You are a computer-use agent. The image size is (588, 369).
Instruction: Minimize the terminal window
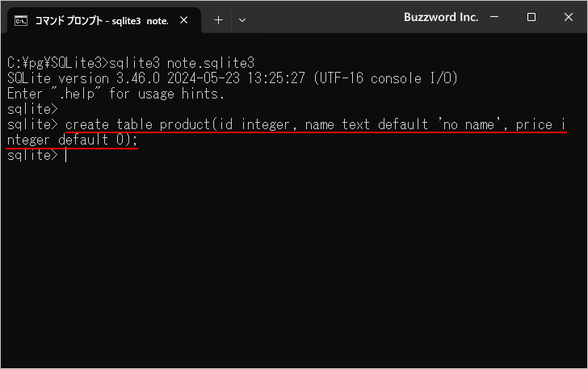[494, 17]
